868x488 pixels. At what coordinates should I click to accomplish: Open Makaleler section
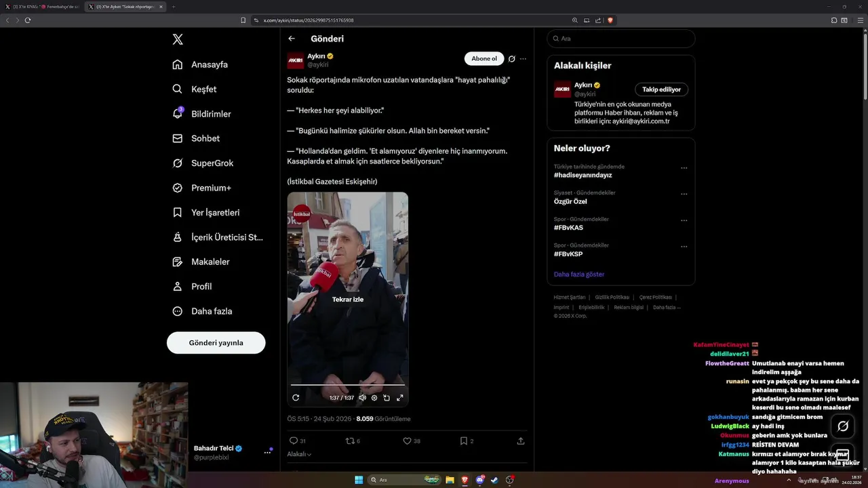tap(201, 262)
